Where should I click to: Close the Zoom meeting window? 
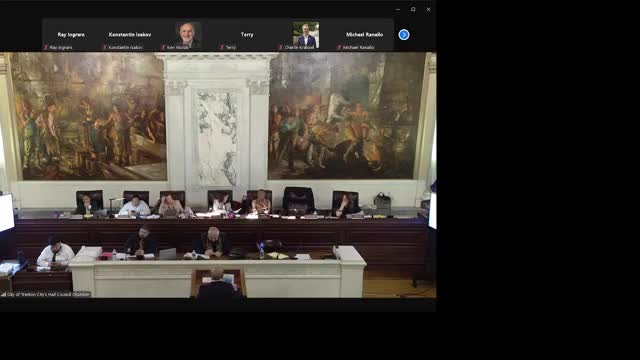click(429, 9)
